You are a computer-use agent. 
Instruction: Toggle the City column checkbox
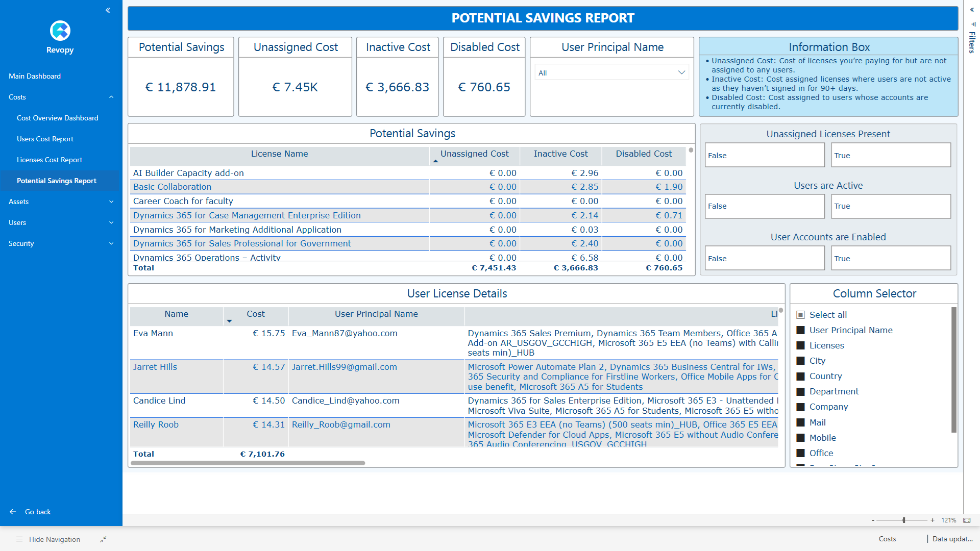[801, 361]
